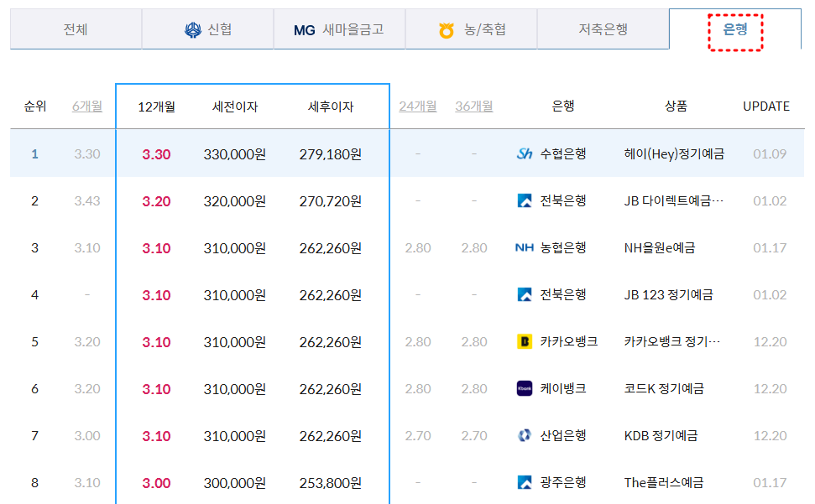The height and width of the screenshot is (504, 815).
Task: Switch to the 저축은행 tab
Action: pyautogui.click(x=603, y=29)
